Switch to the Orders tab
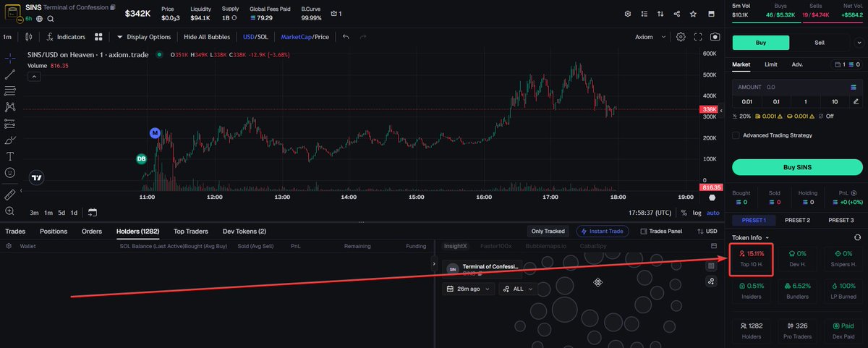Viewport: 868px width, 348px height. pyautogui.click(x=92, y=232)
